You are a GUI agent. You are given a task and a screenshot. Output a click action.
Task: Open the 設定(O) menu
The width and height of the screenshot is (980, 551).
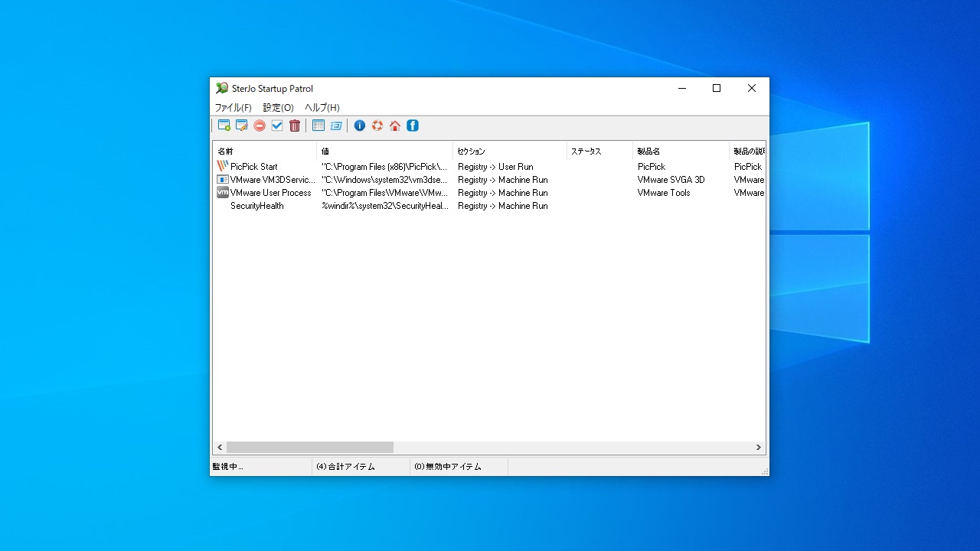tap(279, 108)
